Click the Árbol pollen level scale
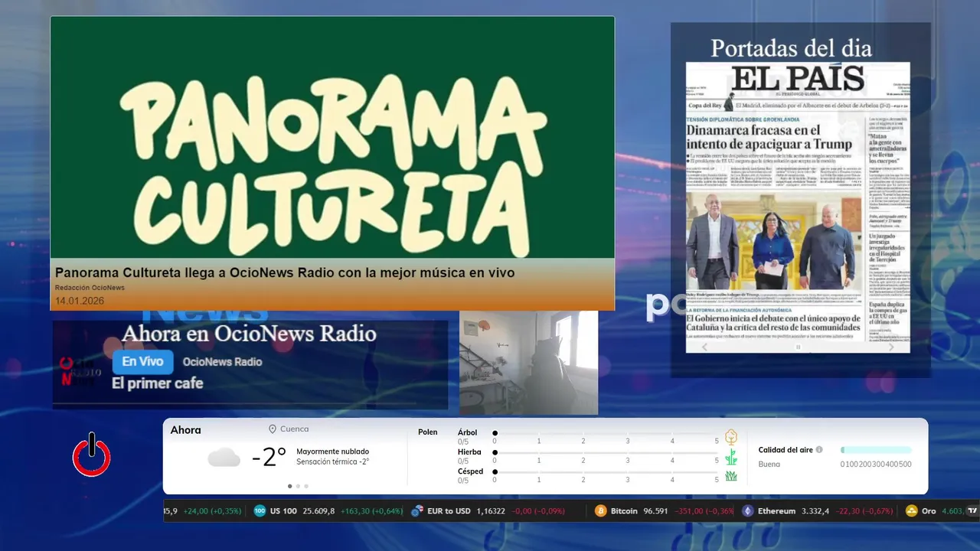The image size is (980, 551). pyautogui.click(x=606, y=436)
